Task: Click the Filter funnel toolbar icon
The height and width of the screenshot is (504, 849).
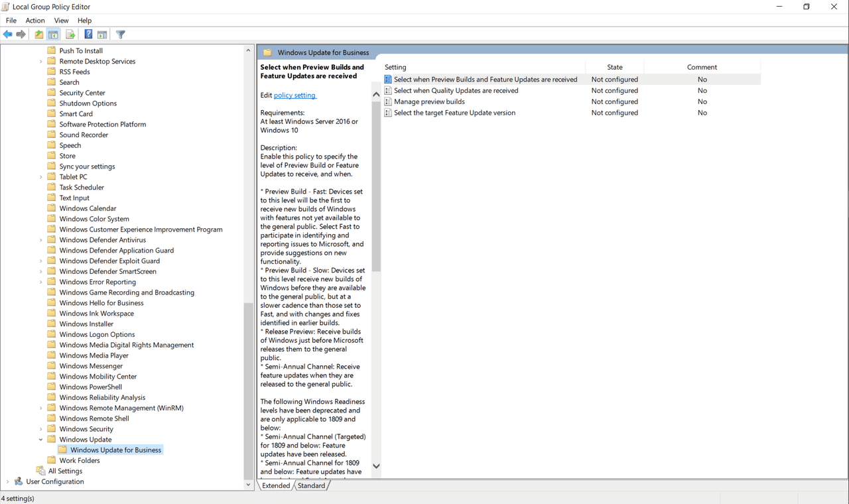Action: (x=121, y=34)
